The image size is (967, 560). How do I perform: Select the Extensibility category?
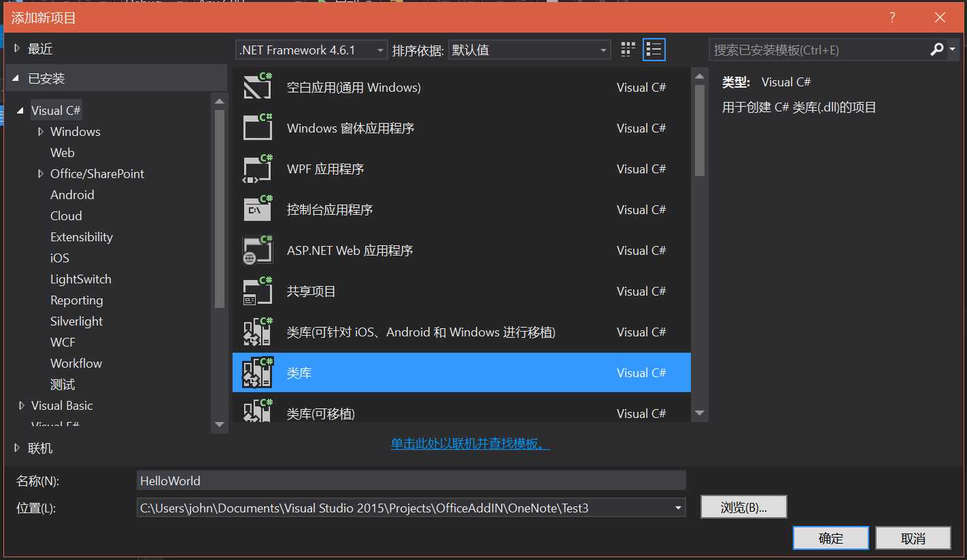tap(82, 237)
